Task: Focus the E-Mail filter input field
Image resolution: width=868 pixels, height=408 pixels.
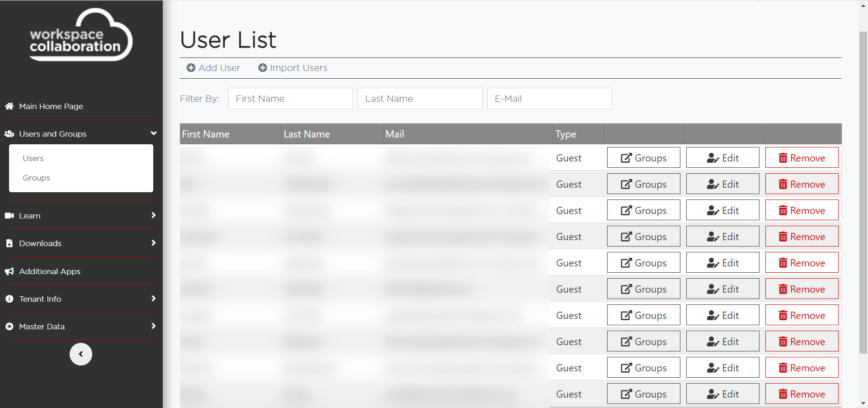Action: (549, 99)
